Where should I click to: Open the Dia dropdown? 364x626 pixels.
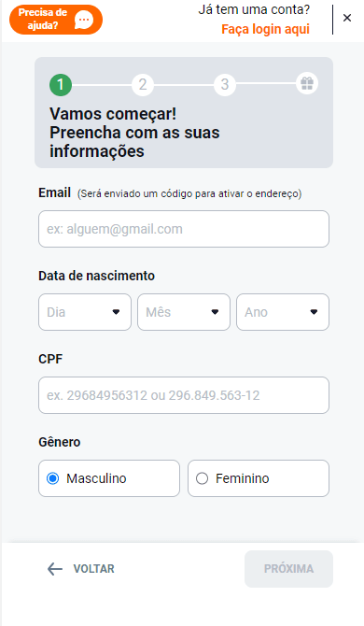click(x=85, y=312)
